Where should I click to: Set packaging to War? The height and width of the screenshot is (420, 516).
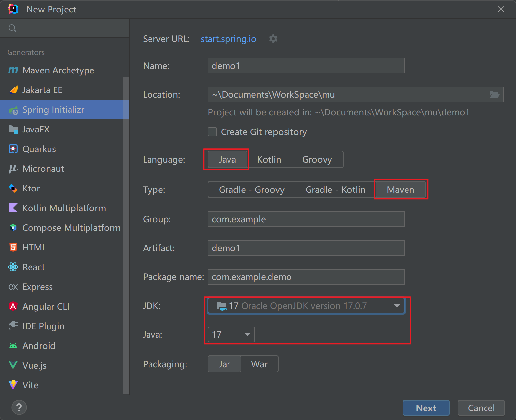tap(259, 364)
